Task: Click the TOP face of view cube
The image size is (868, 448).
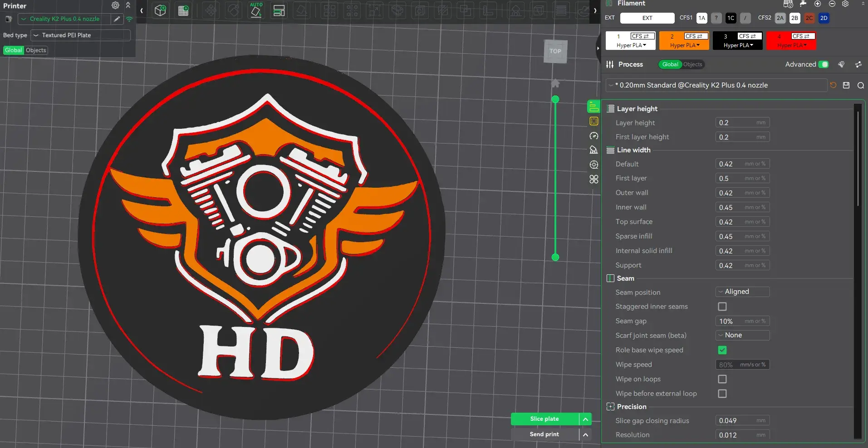Action: point(555,51)
